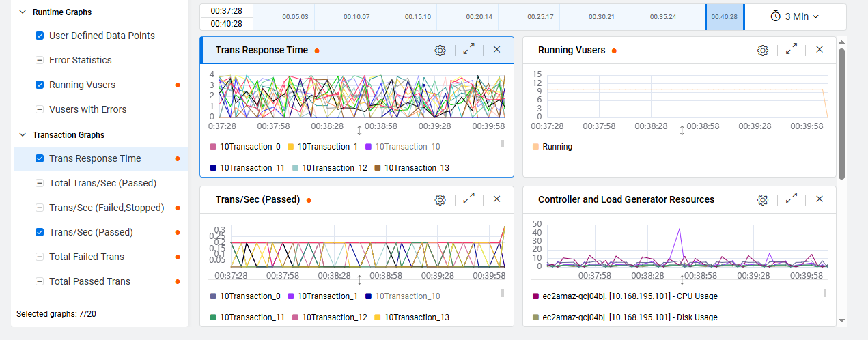Enable the Error Statistics graph checkbox
The width and height of the screenshot is (868, 340).
click(40, 60)
